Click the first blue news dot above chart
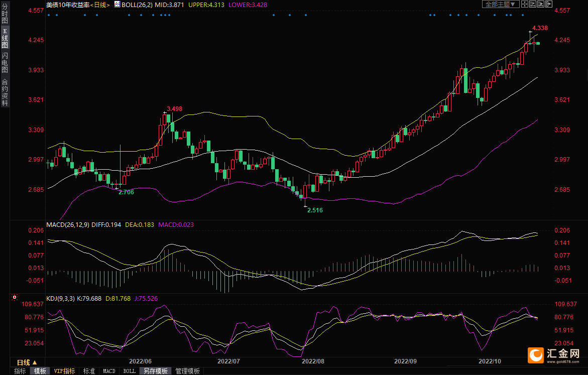The image size is (588, 375). (x=48, y=15)
